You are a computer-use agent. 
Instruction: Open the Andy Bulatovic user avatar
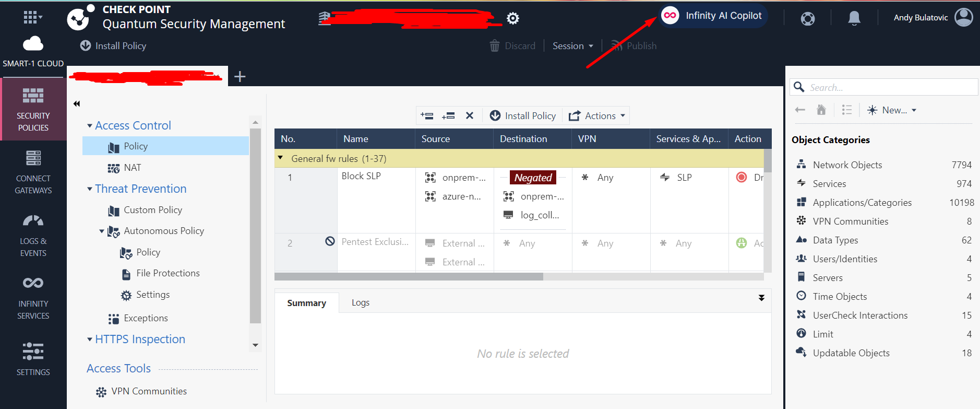tap(963, 17)
